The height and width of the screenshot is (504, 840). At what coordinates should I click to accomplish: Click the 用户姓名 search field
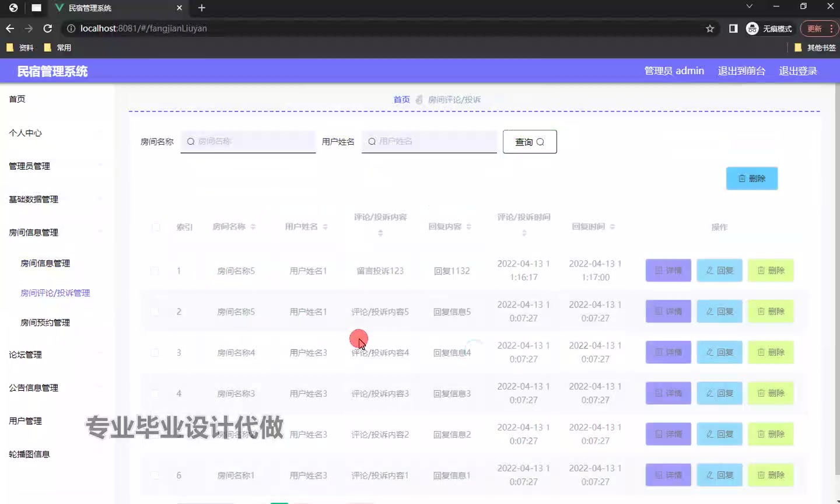(429, 141)
